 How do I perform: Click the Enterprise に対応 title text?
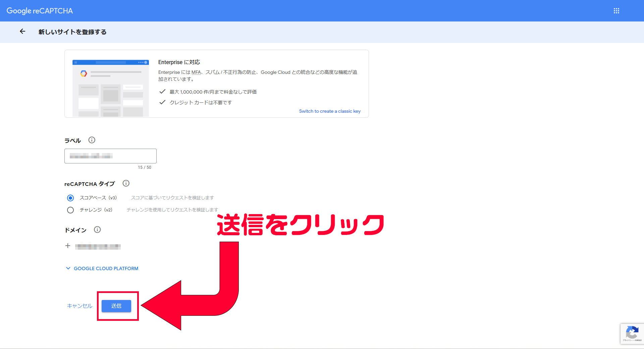point(179,62)
